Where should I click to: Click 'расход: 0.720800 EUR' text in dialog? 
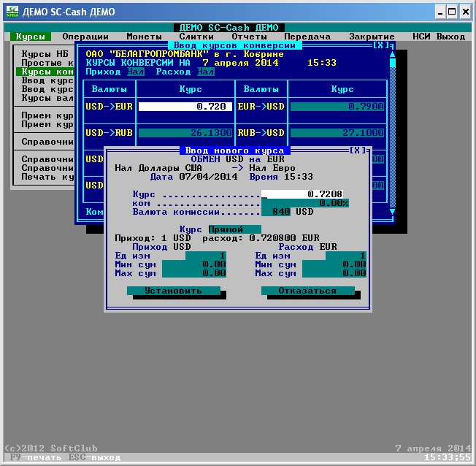(261, 238)
